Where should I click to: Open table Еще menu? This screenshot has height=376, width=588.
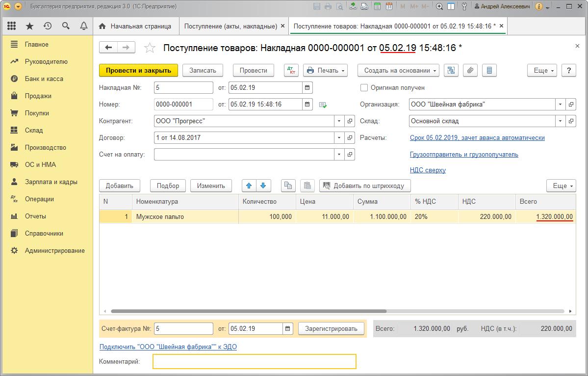561,186
